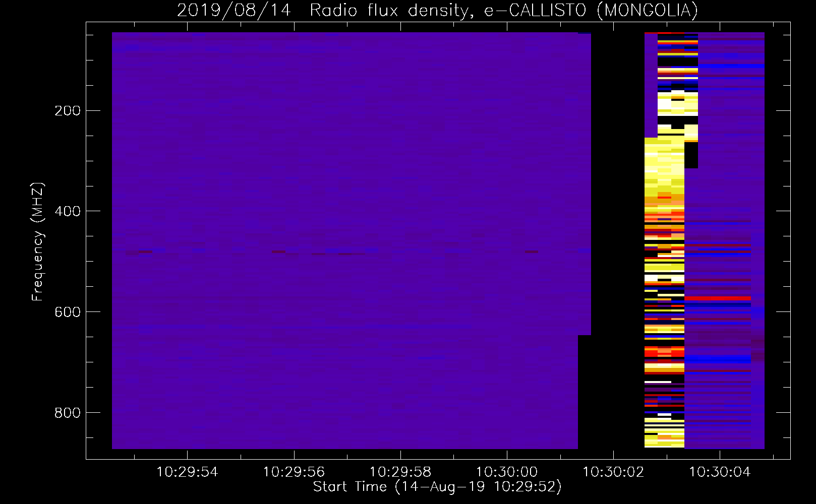The width and height of the screenshot is (816, 504).
Task: Click the 10:30:00 time tick label
Action: [507, 472]
